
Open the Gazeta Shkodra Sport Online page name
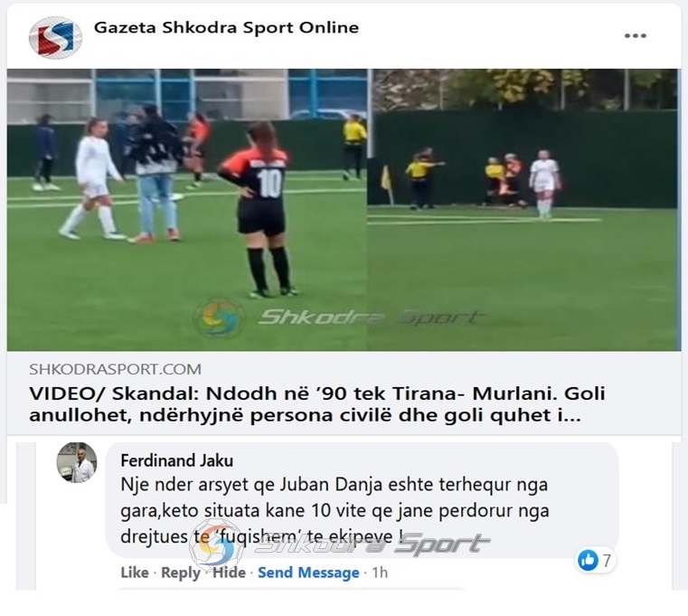coord(226,27)
